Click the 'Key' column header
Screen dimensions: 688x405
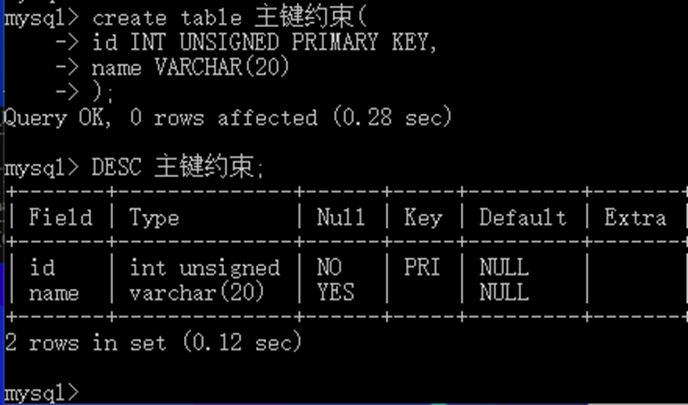[x=423, y=218]
